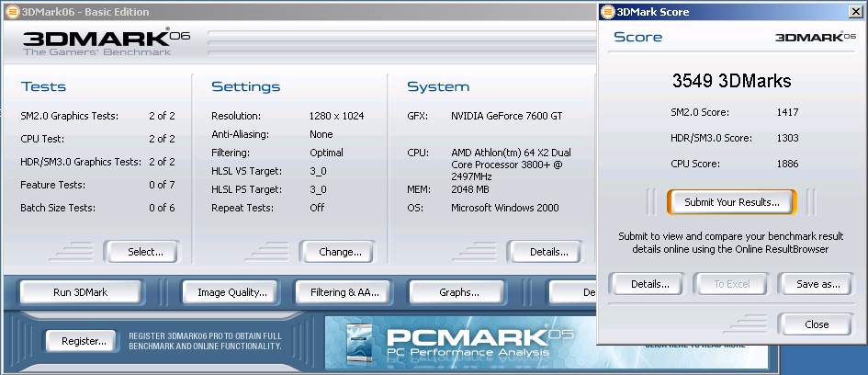868x375 pixels.
Task: Click the 3DMark06 title bar app icon
Action: pyautogui.click(x=12, y=11)
